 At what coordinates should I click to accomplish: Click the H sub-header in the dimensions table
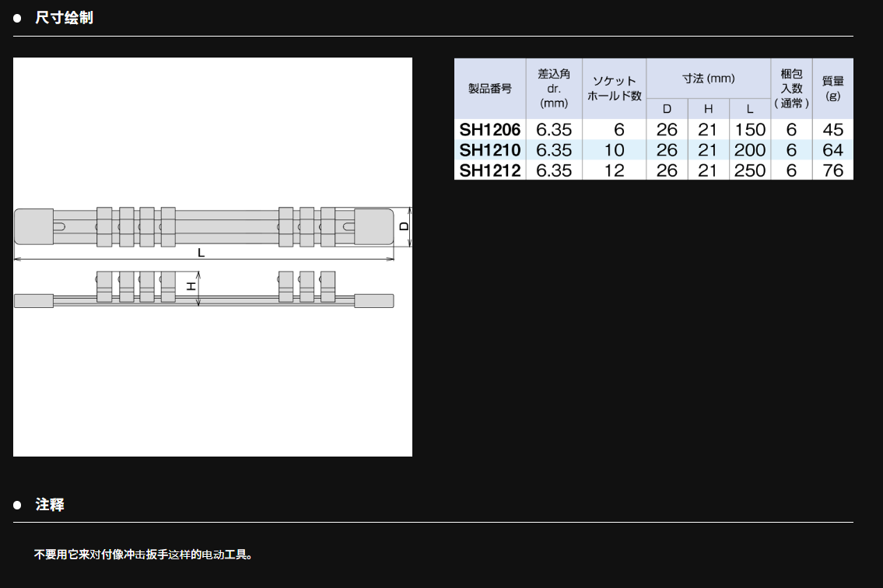(708, 109)
